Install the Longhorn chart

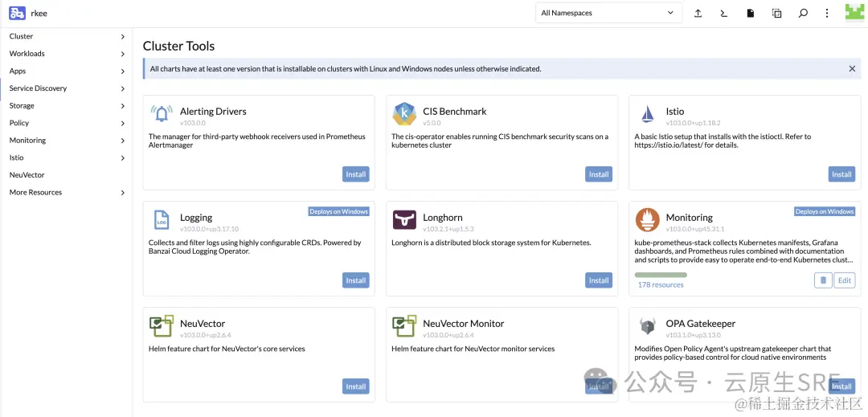click(599, 280)
